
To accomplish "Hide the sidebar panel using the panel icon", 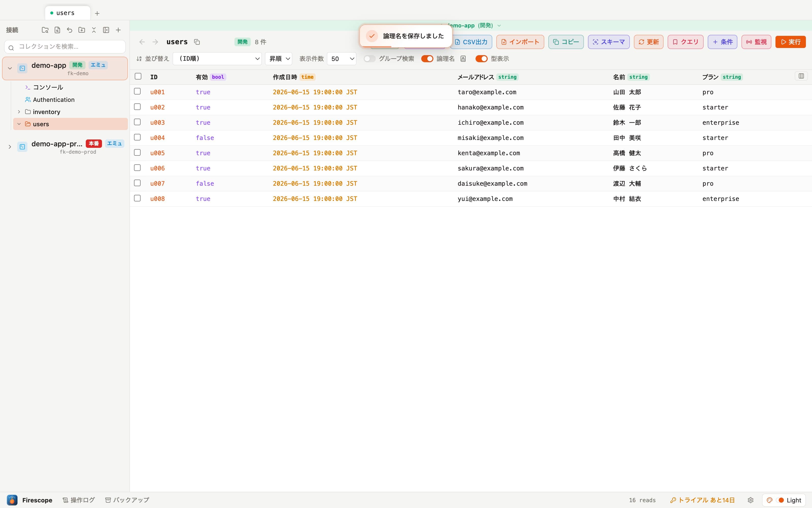I will (106, 30).
